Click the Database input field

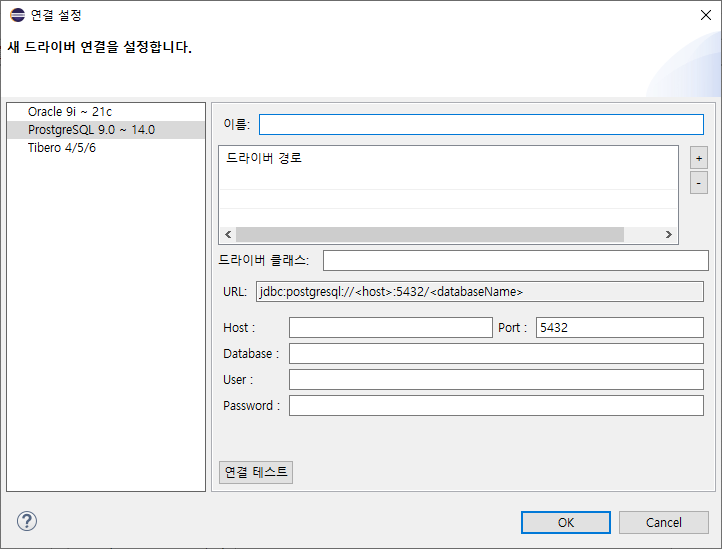click(x=496, y=354)
